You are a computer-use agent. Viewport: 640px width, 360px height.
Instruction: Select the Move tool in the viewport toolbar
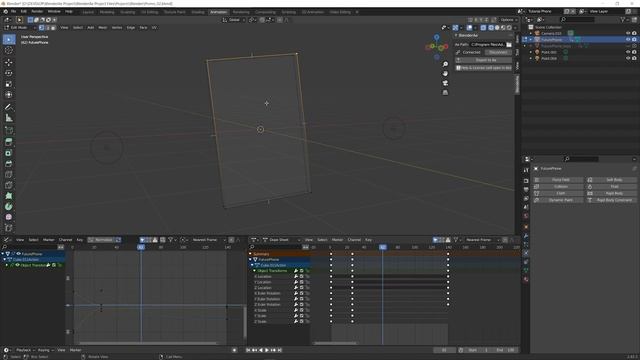tap(9, 62)
